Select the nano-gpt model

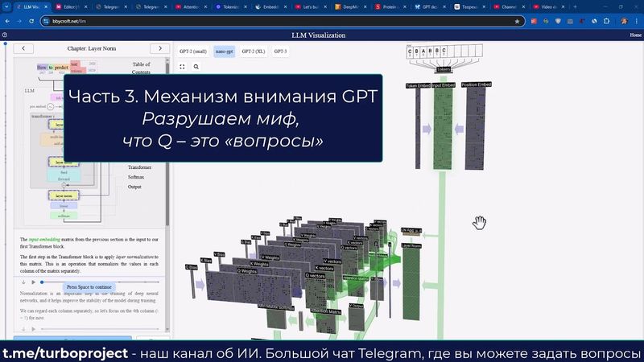click(225, 51)
